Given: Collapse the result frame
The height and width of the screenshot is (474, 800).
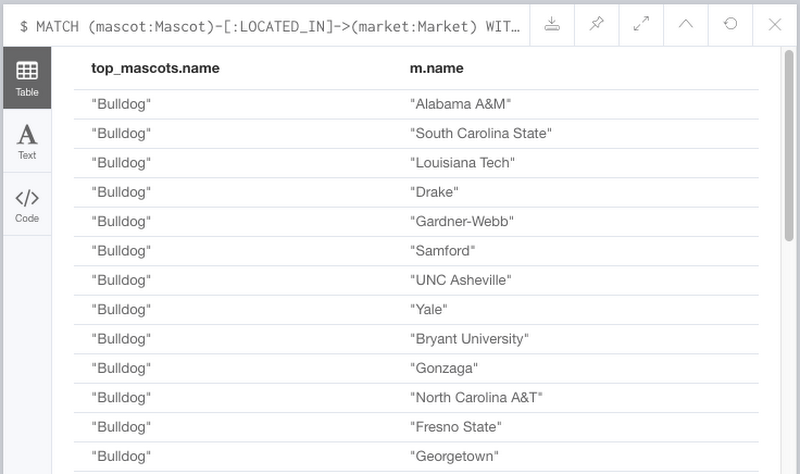Looking at the screenshot, I should point(686,24).
